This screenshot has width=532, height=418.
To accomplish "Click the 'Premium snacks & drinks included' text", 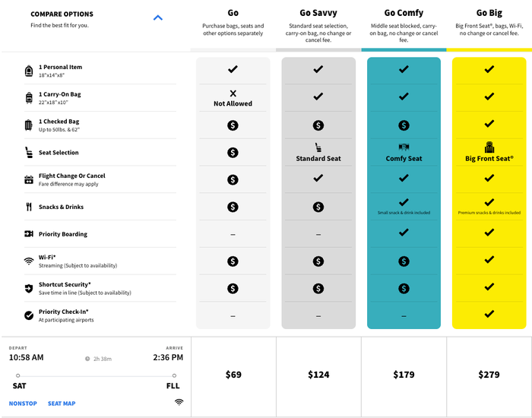I will tap(489, 213).
